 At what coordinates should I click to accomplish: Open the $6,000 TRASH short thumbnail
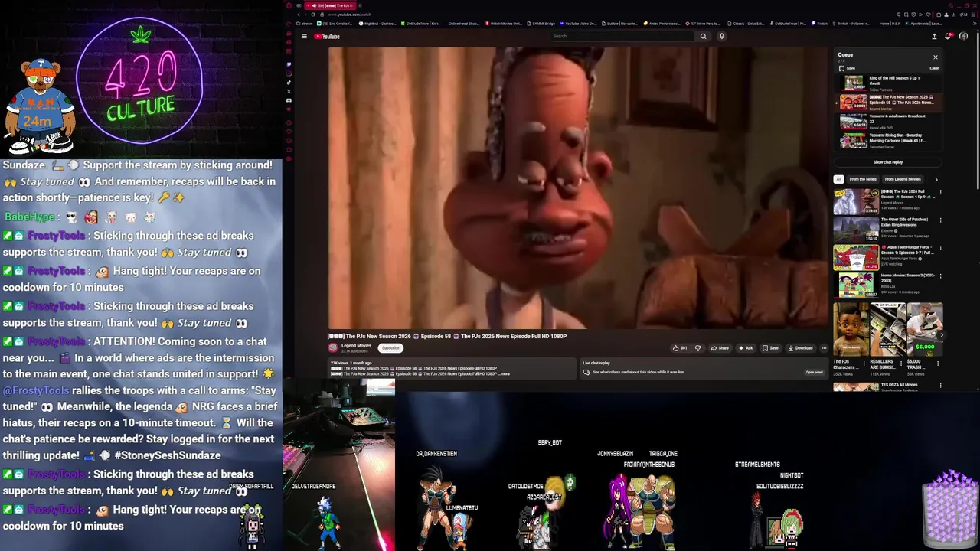pyautogui.click(x=924, y=330)
